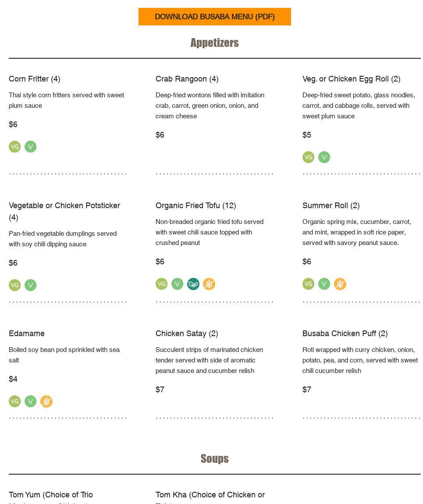Viewport: 423px width, 504px height.
Task: Click the VG icon under Veg. or Chicken Egg Roll
Action: (309, 157)
